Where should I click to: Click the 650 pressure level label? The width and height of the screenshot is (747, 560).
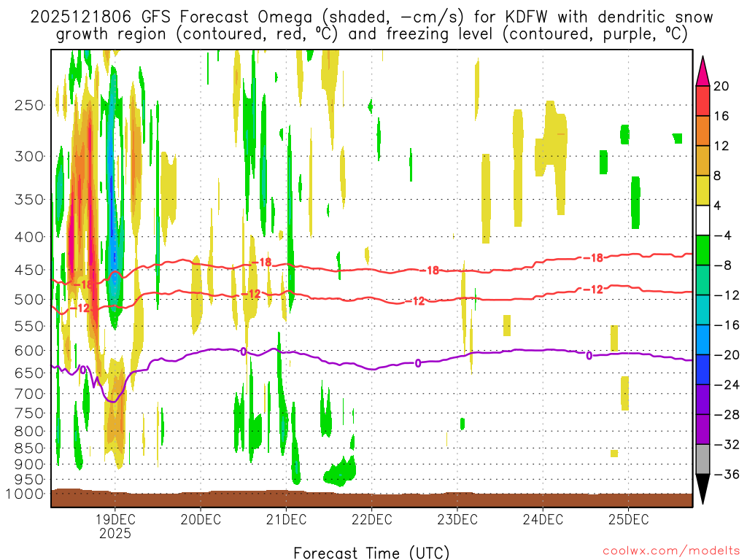tap(28, 373)
